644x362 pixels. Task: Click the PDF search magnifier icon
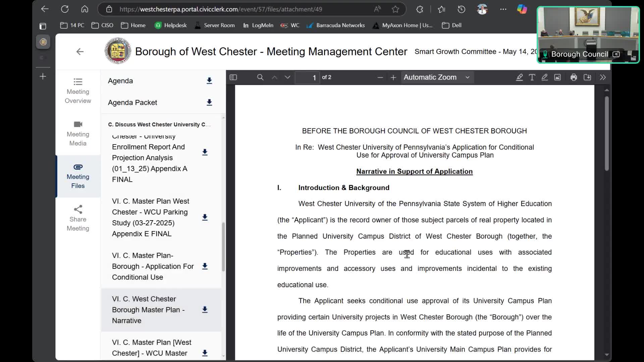tap(260, 77)
